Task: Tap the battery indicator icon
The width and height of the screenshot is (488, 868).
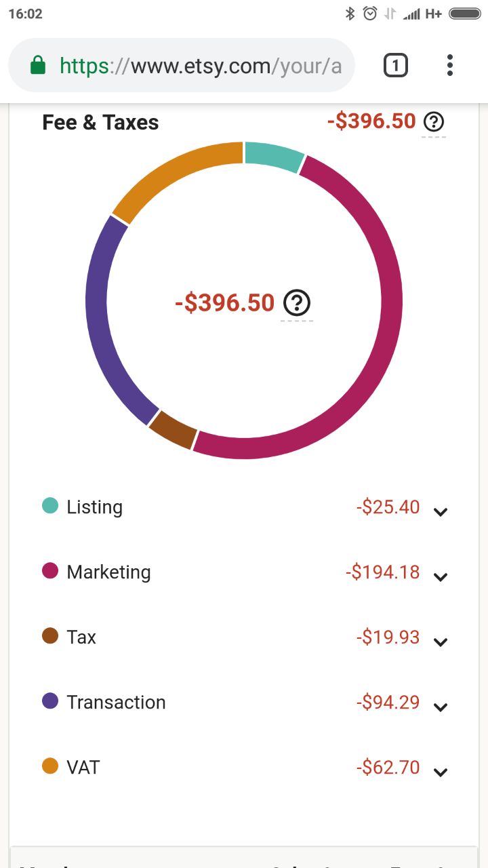Action: (x=464, y=14)
